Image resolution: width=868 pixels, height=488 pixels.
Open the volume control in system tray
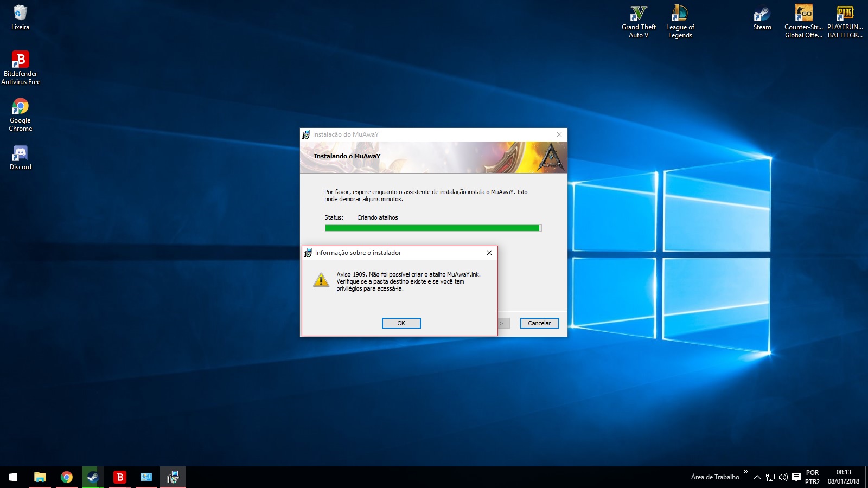[783, 477]
